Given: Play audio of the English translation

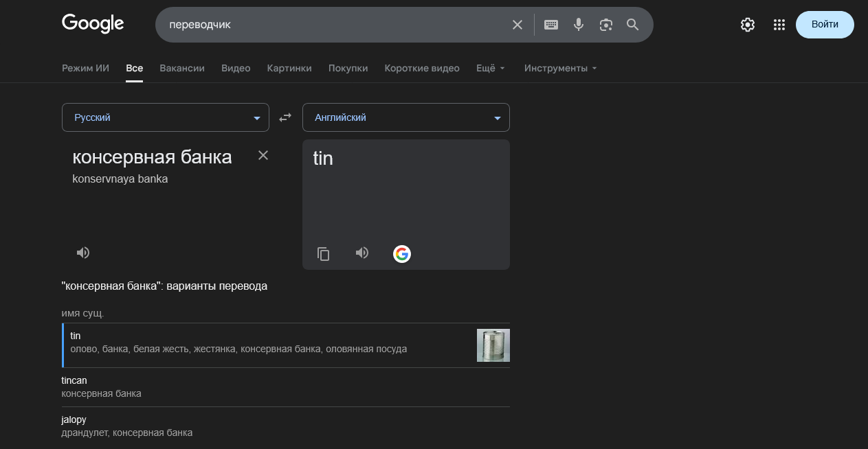Looking at the screenshot, I should [362, 253].
